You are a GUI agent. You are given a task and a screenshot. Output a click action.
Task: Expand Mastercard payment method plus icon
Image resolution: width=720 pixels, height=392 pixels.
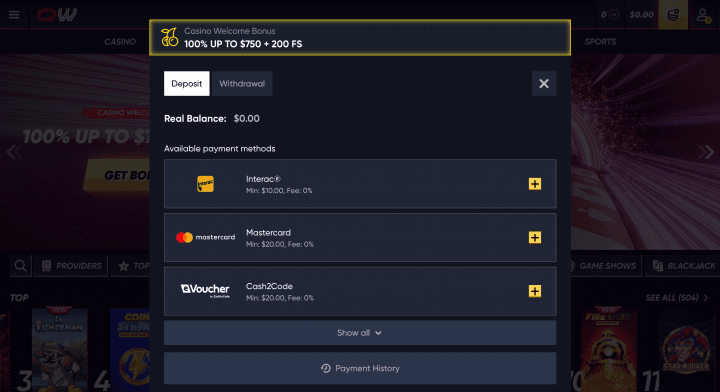[x=534, y=238]
